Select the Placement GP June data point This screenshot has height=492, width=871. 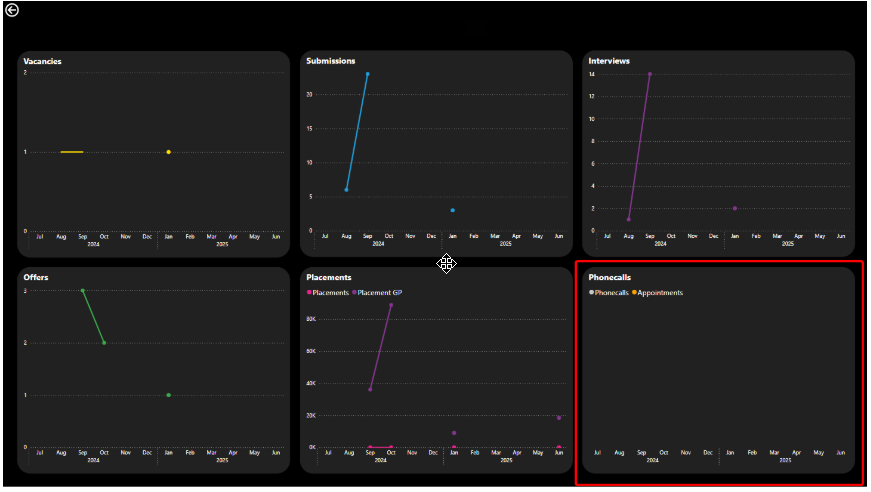[x=559, y=418]
